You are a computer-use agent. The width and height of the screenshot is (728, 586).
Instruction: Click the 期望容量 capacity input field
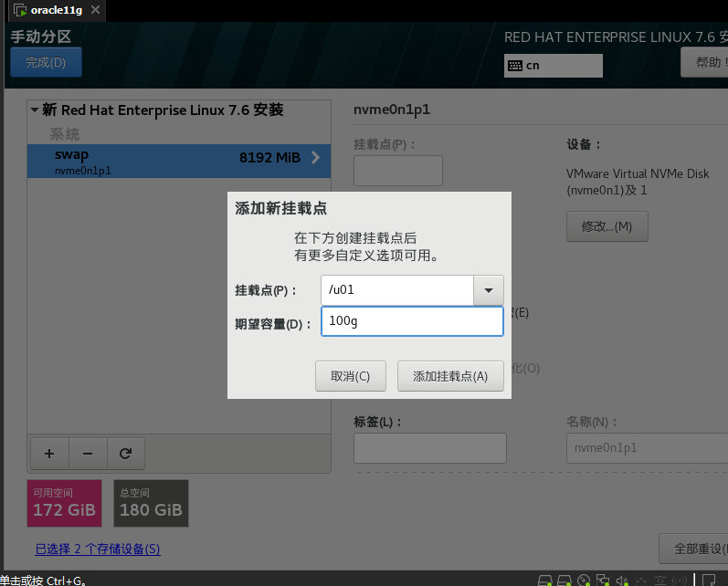pyautogui.click(x=412, y=321)
